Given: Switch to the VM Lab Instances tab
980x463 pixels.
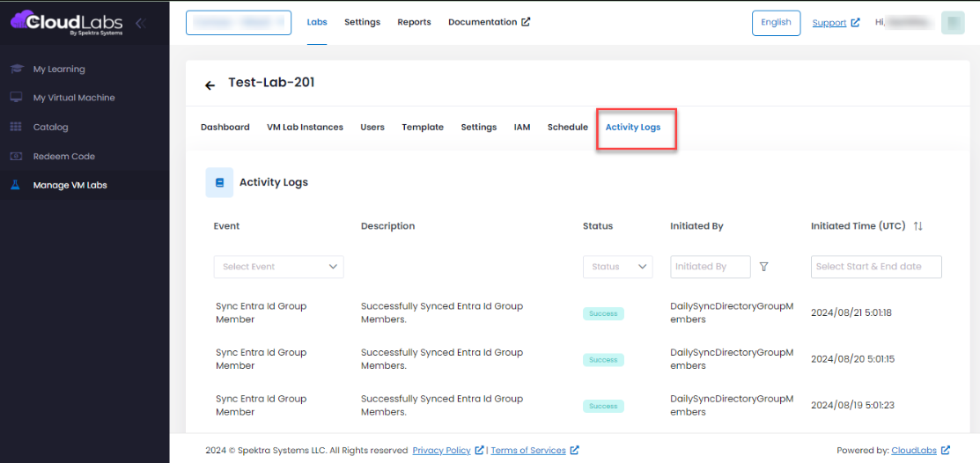Looking at the screenshot, I should [305, 127].
